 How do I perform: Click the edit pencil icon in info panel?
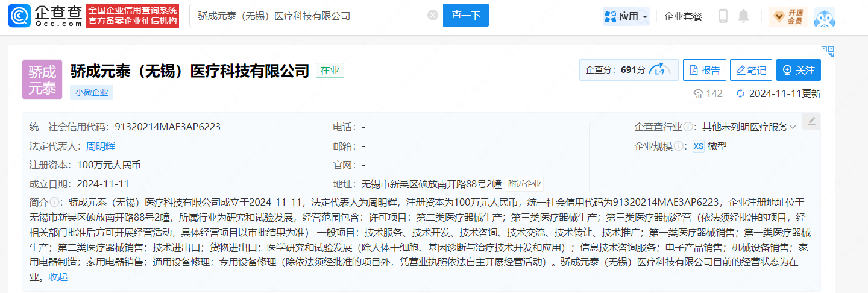point(811,121)
